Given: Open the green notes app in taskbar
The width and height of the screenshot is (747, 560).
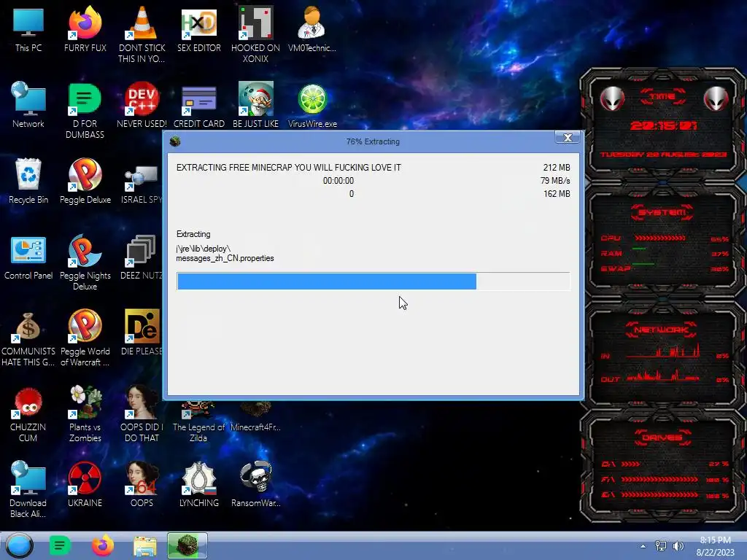Looking at the screenshot, I should click(x=60, y=545).
